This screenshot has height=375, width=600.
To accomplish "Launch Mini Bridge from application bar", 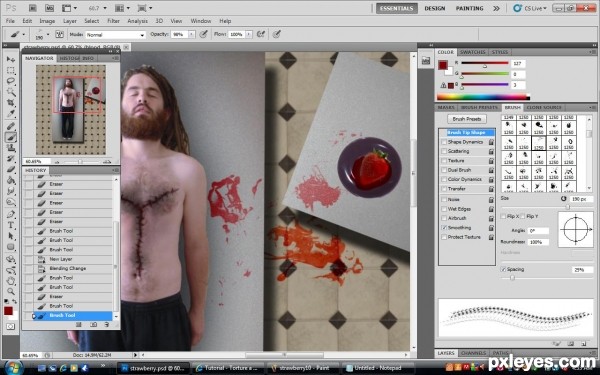I will [x=49, y=8].
